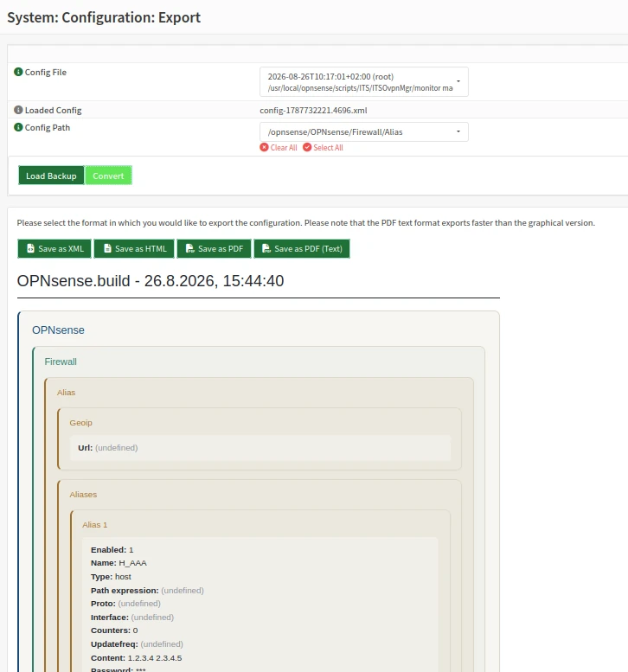
Task: Click the Firewall section heading
Action: [x=61, y=362]
